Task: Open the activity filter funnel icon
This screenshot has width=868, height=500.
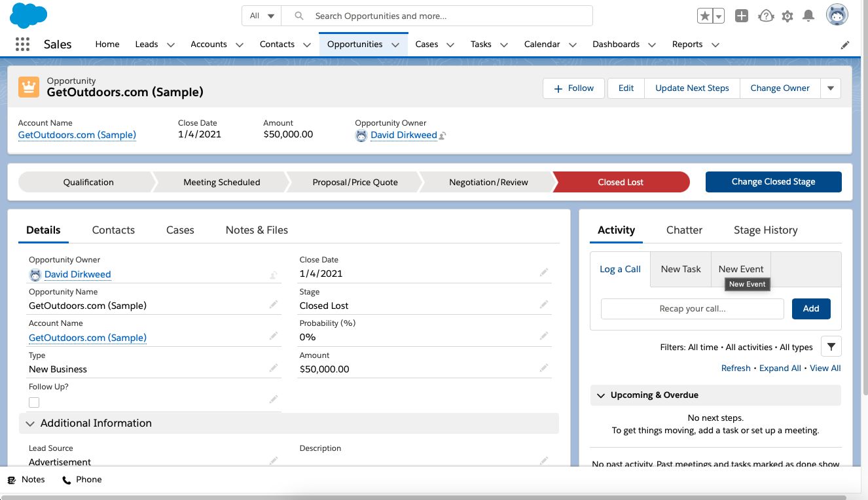Action: click(831, 347)
